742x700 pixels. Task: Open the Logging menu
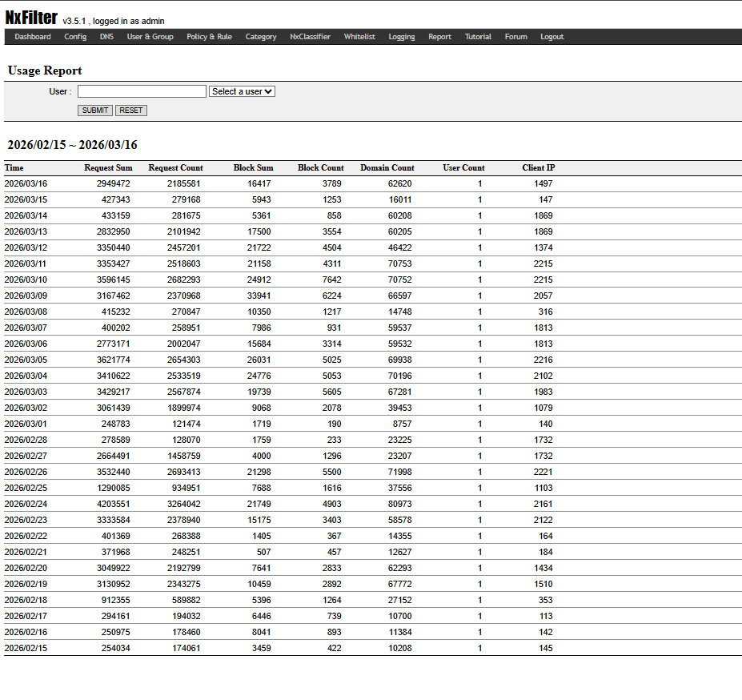click(x=402, y=37)
